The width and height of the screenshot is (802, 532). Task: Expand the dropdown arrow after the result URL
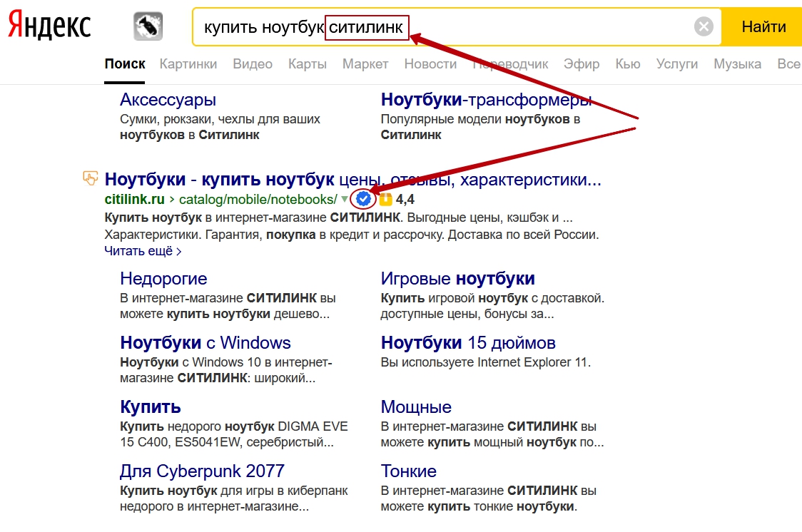click(x=345, y=199)
